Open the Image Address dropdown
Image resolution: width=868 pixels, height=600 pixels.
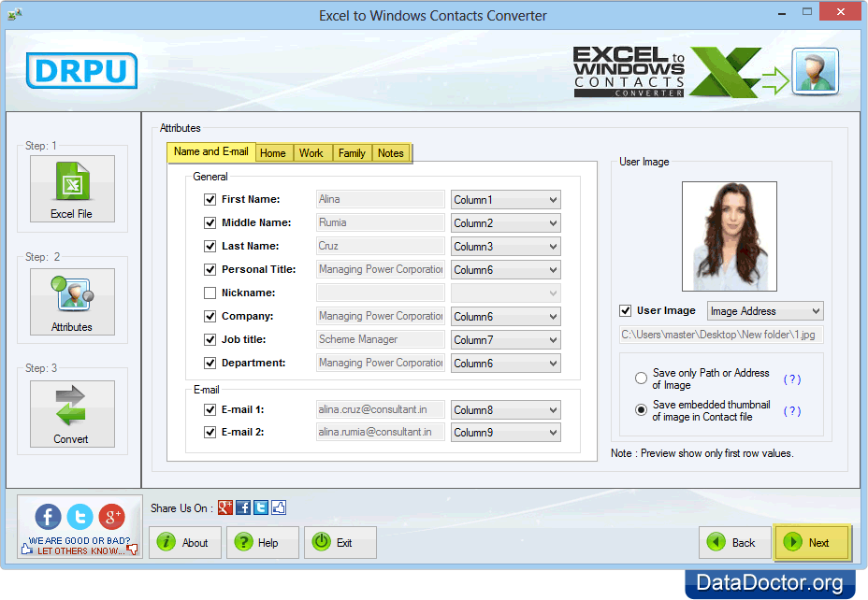pyautogui.click(x=765, y=311)
